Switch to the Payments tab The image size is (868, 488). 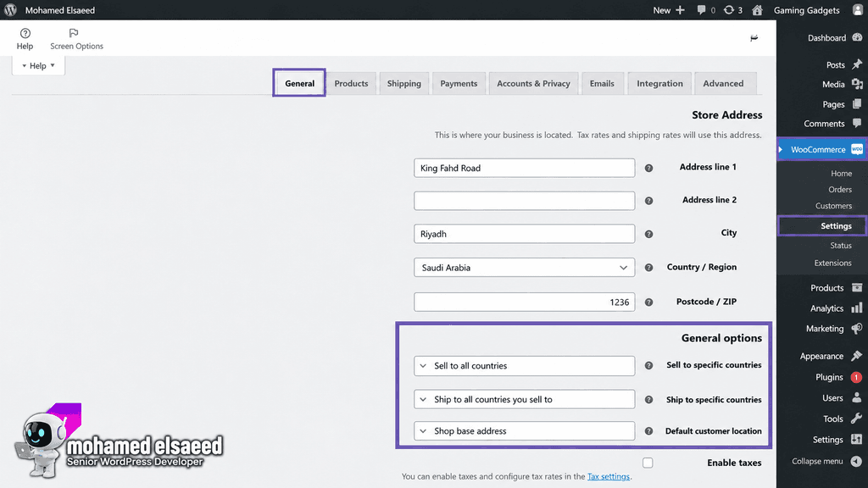(459, 84)
